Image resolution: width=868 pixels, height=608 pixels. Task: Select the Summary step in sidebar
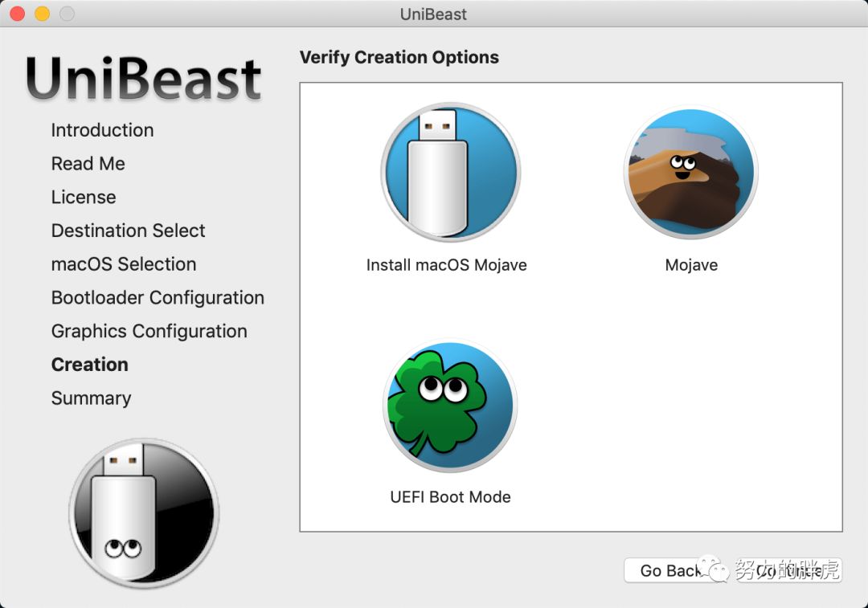click(91, 398)
